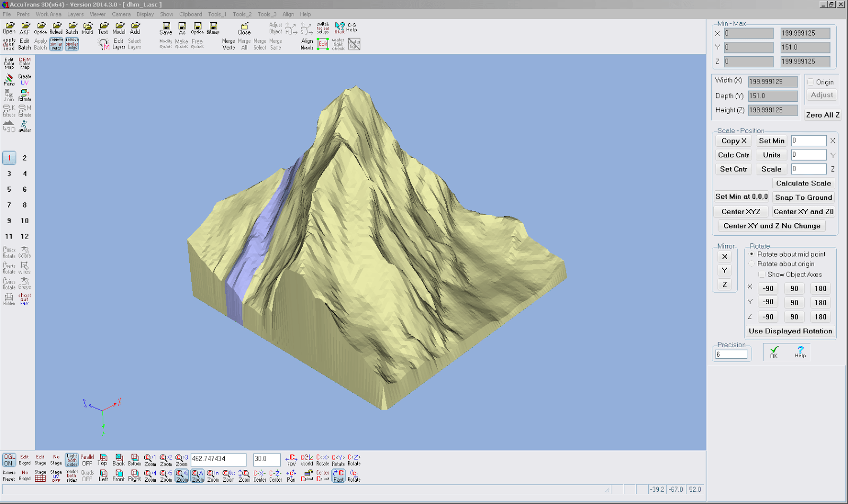Select layer tab number 2
This screenshot has height=504, width=848.
(23, 158)
